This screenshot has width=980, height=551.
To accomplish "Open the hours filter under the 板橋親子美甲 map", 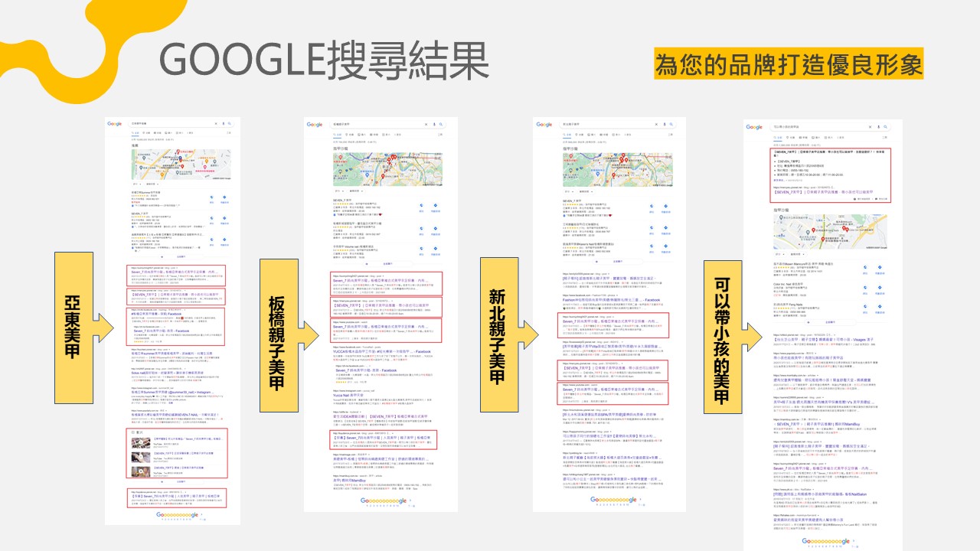I will 355,189.
